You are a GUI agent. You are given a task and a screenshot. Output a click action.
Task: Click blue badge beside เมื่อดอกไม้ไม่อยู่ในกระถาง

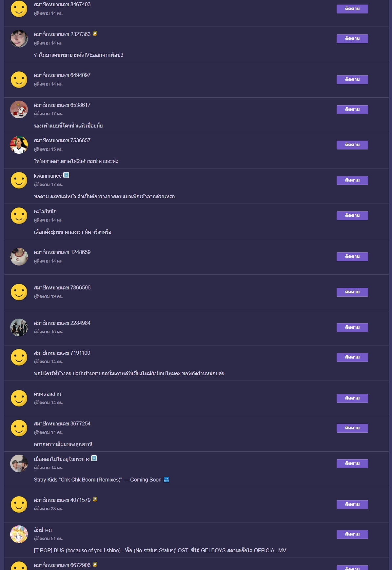click(94, 458)
